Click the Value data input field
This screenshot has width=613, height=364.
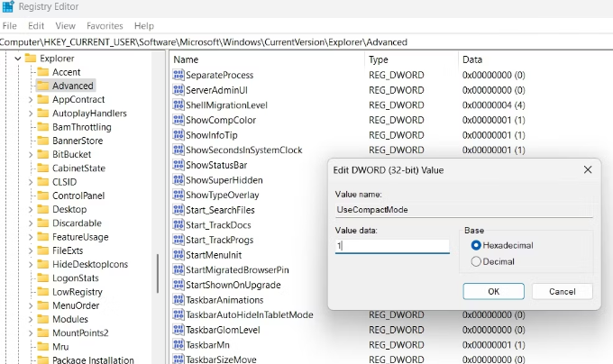point(392,246)
